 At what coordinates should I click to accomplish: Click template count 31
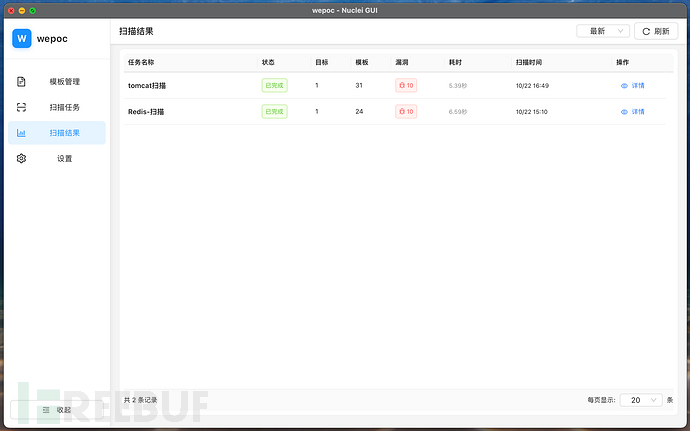pos(359,85)
